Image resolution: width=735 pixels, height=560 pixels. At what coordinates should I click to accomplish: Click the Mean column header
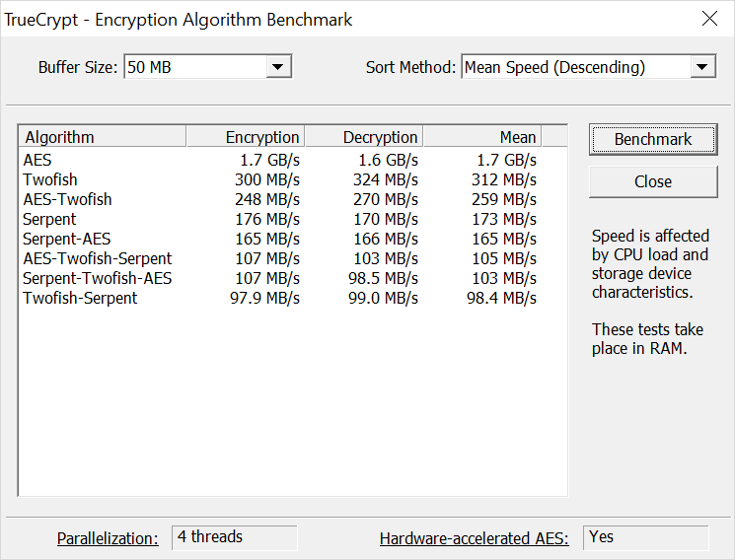(x=482, y=137)
